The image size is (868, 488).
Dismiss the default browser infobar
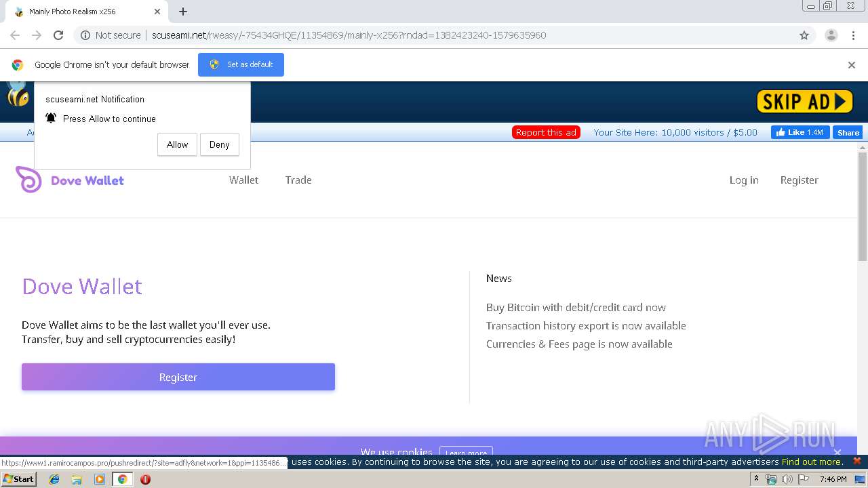coord(852,65)
